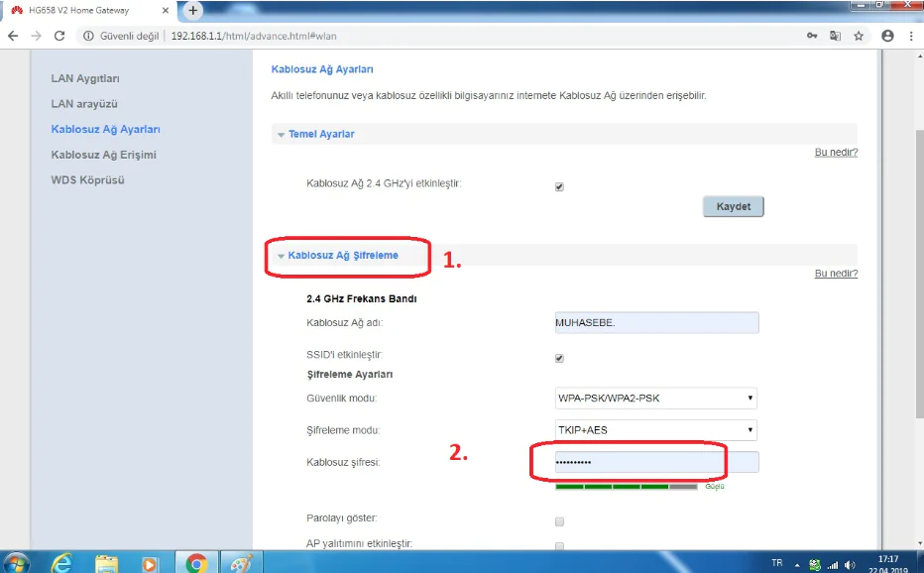Open Şifreleme modu dropdown
Viewport: 924px width, 573px height.
[656, 430]
